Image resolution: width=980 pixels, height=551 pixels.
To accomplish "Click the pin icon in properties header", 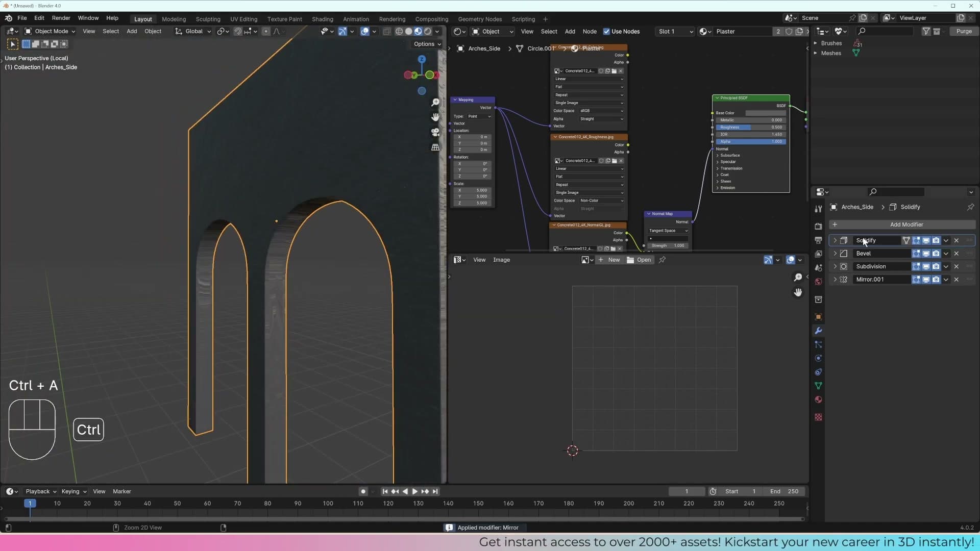I will point(970,207).
